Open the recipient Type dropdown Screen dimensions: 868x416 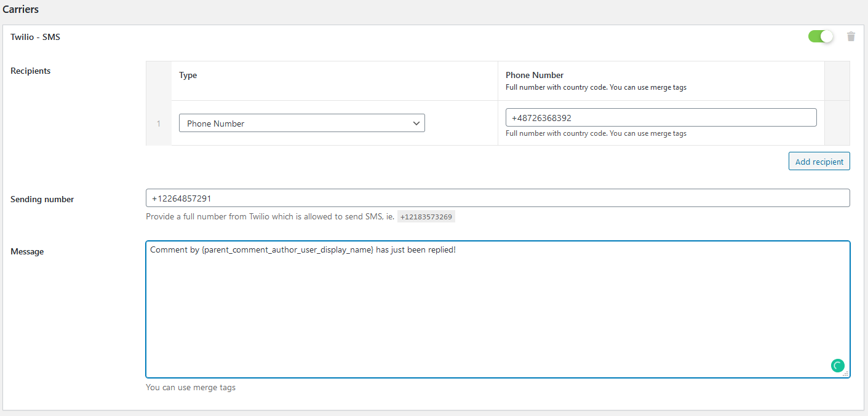(x=301, y=123)
